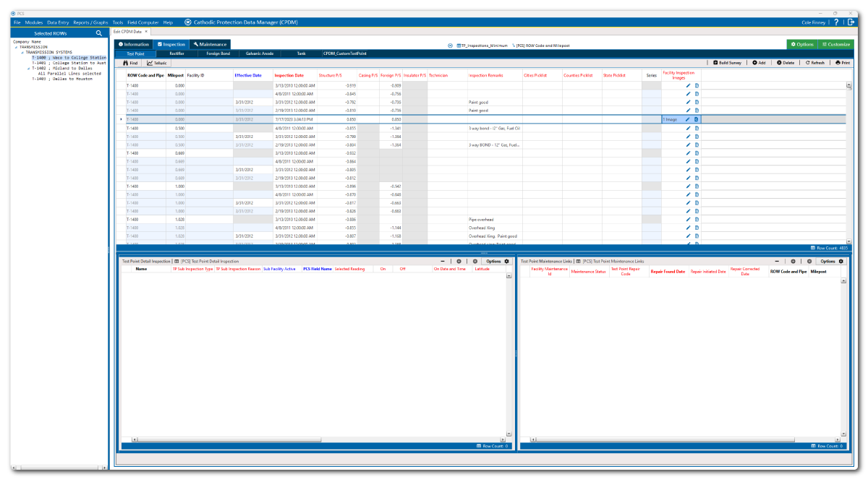Click the green Customize button

(835, 45)
